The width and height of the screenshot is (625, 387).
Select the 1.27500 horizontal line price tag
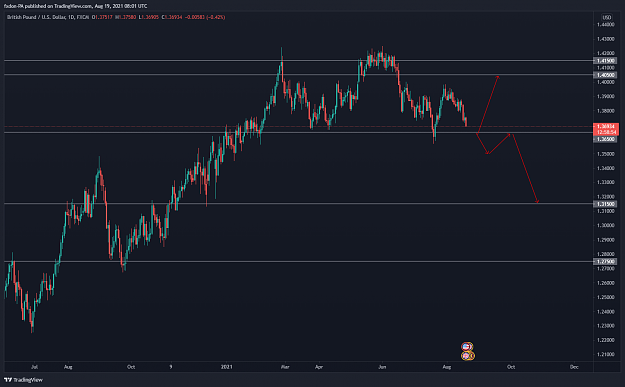[x=605, y=262]
